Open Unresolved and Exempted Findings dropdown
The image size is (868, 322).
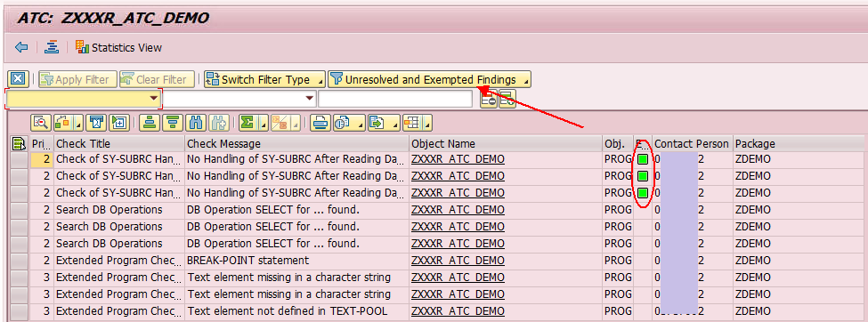[430, 80]
